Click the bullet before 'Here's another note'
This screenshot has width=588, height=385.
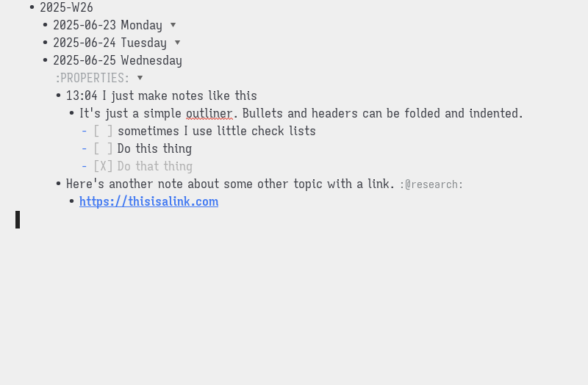click(x=58, y=184)
